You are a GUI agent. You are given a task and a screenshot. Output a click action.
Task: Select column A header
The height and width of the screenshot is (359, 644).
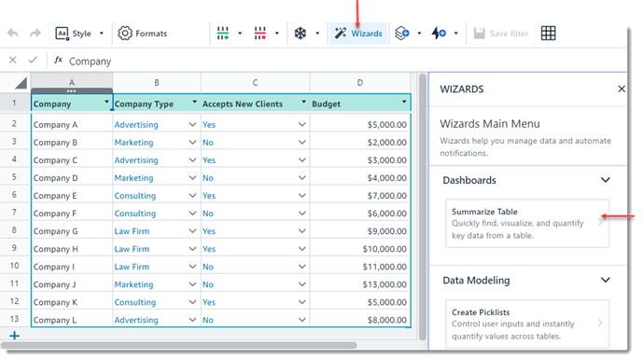[72, 82]
